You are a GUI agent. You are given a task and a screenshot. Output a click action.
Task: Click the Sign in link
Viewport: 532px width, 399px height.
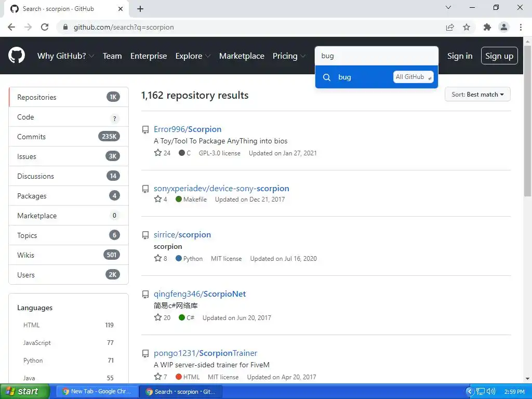(460, 56)
